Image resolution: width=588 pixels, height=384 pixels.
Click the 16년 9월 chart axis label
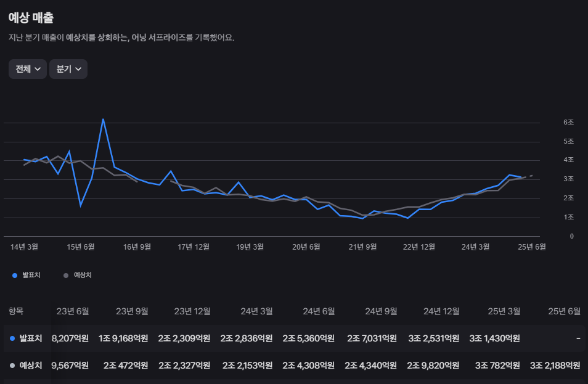[x=137, y=247]
